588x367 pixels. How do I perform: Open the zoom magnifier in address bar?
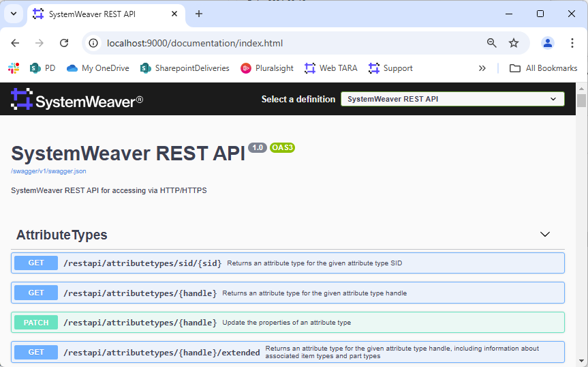pyautogui.click(x=492, y=43)
